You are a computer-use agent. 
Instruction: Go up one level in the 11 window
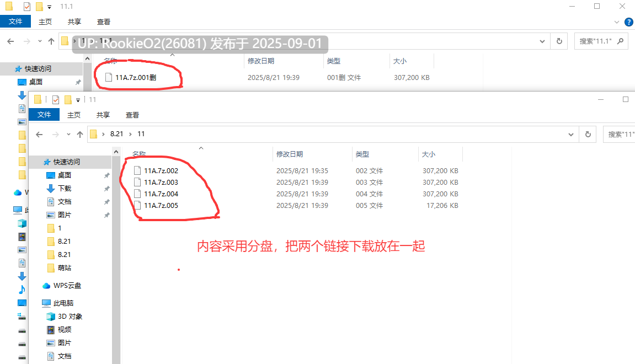[x=80, y=135]
